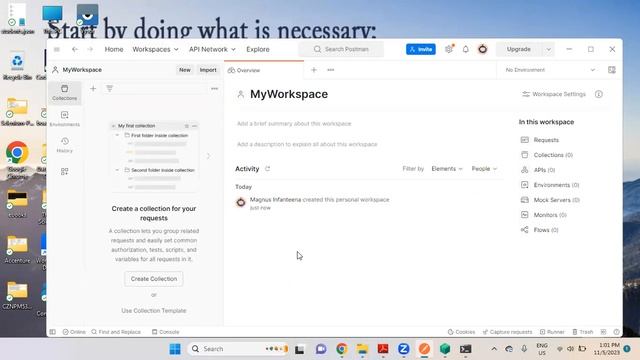The height and width of the screenshot is (360, 640).
Task: Collapse Second folder inside collection
Action: coord(117,170)
